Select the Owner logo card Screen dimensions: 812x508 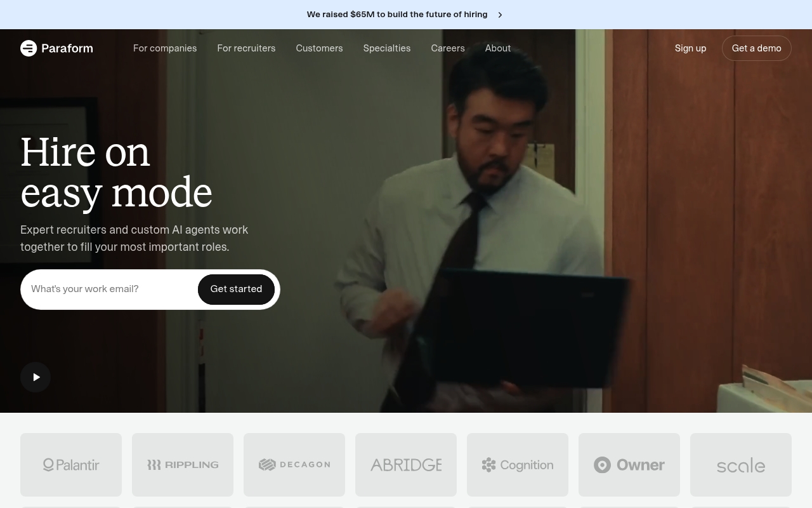[629, 465]
